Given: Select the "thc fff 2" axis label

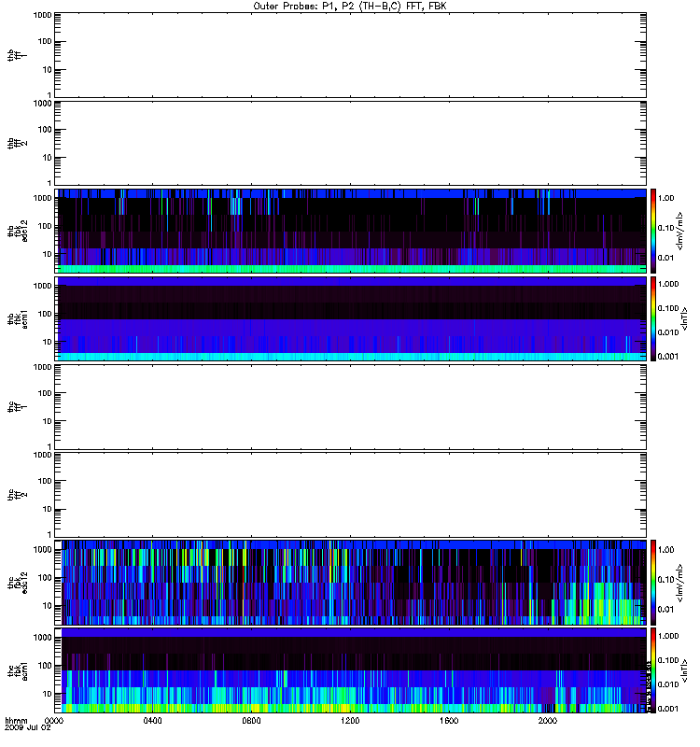Looking at the screenshot, I should 17,495.
